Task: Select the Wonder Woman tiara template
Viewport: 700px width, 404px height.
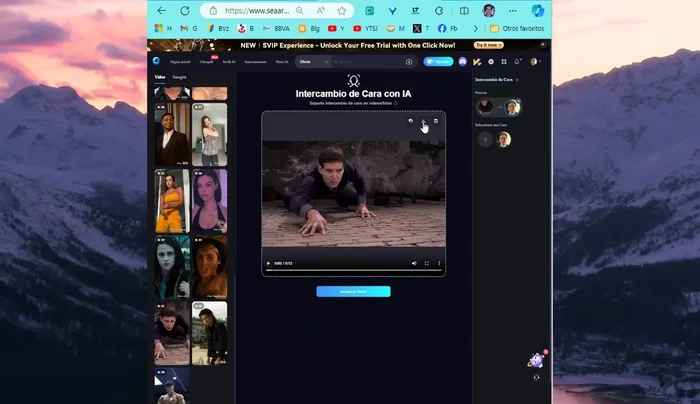Action: point(209,267)
